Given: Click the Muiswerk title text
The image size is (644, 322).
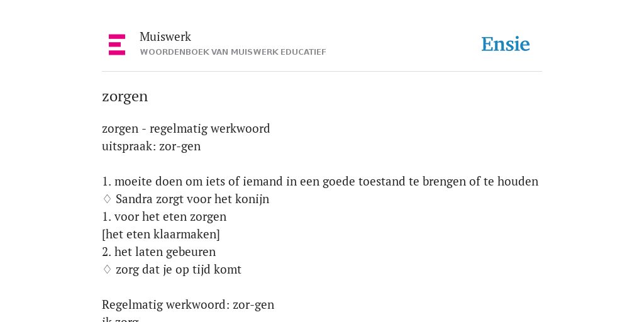Looking at the screenshot, I should pyautogui.click(x=165, y=36).
